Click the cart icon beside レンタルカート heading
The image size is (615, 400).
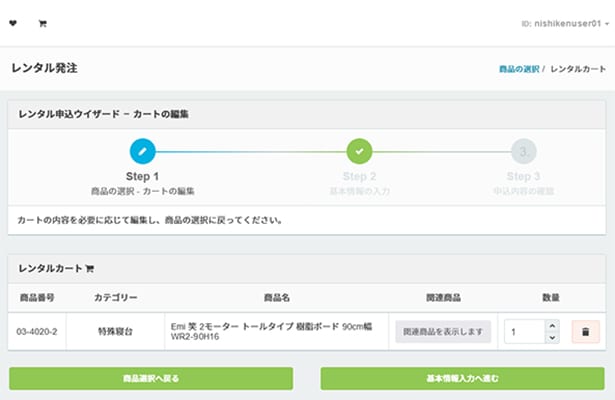click(89, 269)
